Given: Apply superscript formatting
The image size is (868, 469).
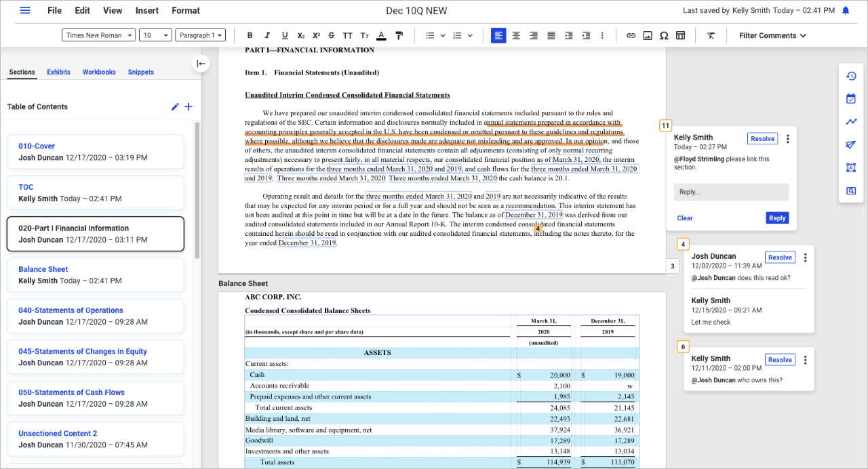Looking at the screenshot, I should 316,35.
